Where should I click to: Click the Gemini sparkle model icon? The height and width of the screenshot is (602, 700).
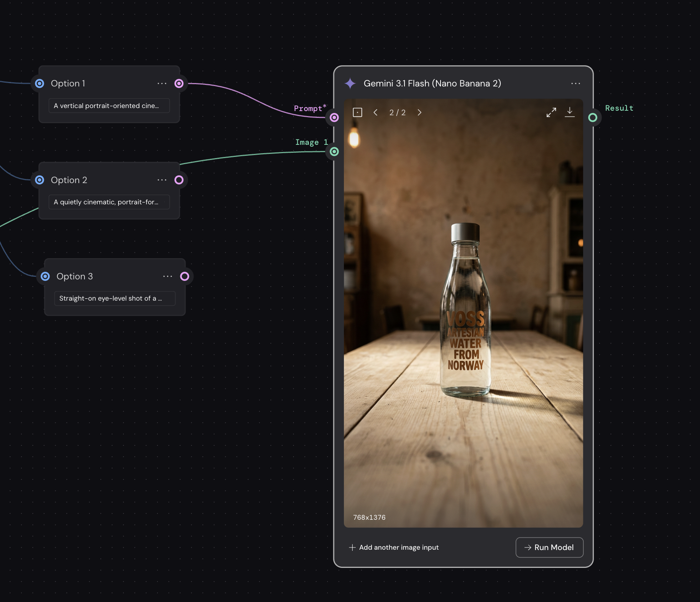350,83
